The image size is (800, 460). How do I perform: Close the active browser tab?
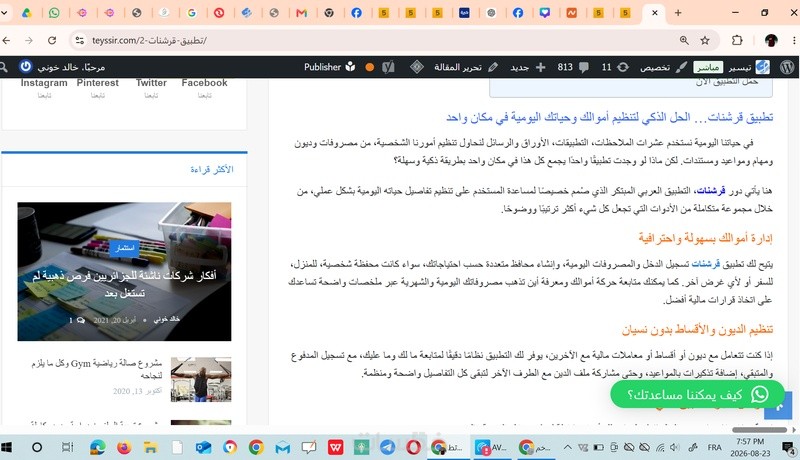tap(655, 13)
